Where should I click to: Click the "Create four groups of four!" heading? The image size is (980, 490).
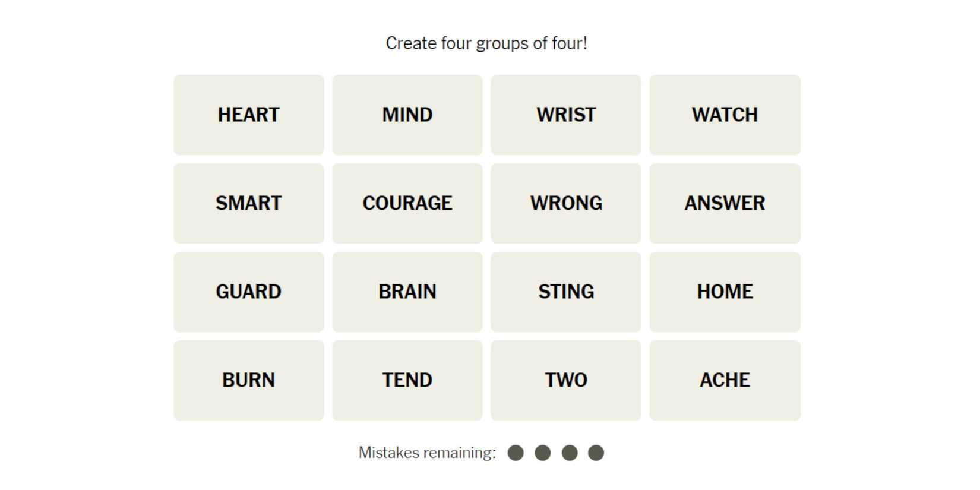[x=486, y=43]
